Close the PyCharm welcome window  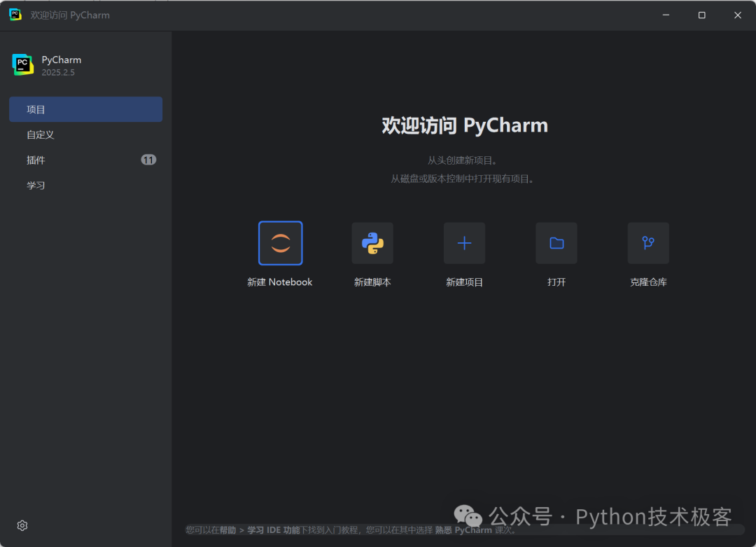point(738,15)
